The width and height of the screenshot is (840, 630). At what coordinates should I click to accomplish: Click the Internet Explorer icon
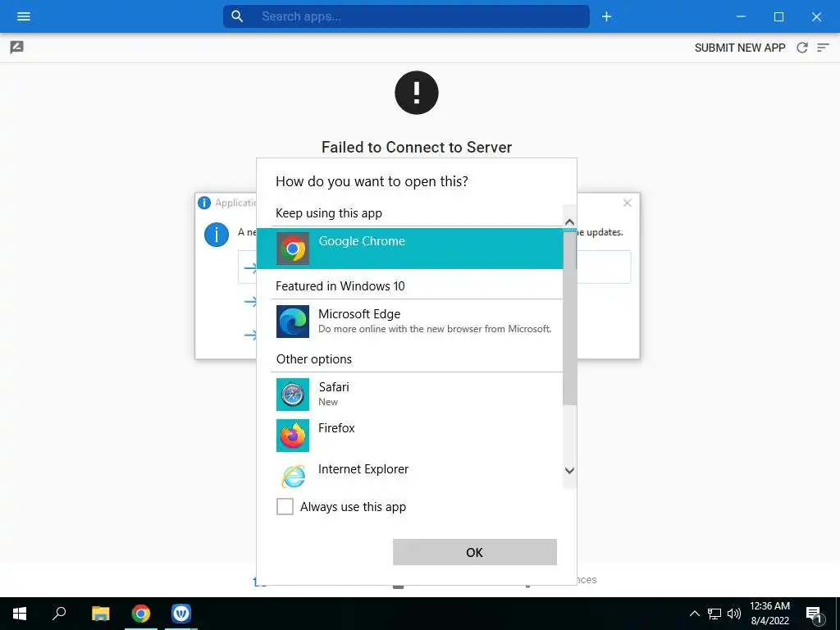coord(293,476)
